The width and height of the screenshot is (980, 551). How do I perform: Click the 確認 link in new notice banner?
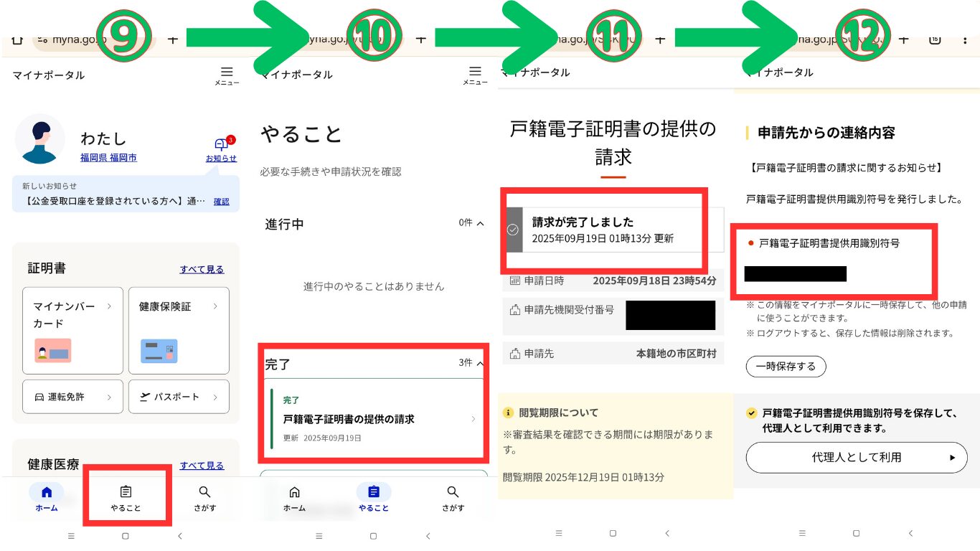[x=222, y=202]
